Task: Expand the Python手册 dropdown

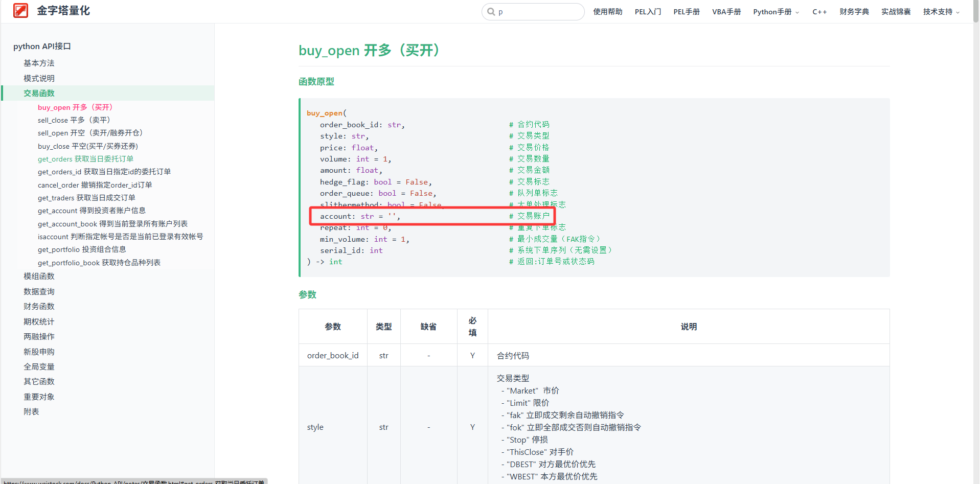Action: coord(776,12)
